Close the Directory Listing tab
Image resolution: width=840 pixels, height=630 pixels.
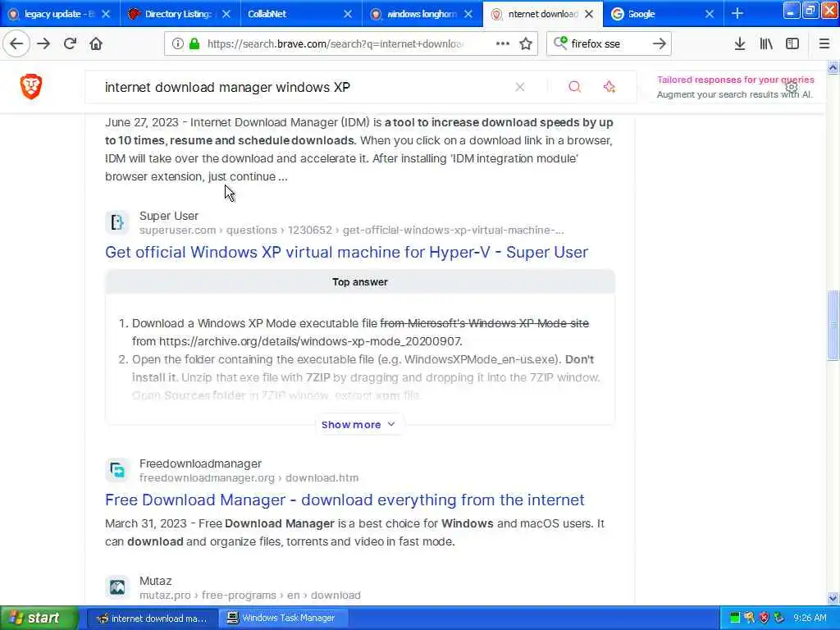[226, 14]
